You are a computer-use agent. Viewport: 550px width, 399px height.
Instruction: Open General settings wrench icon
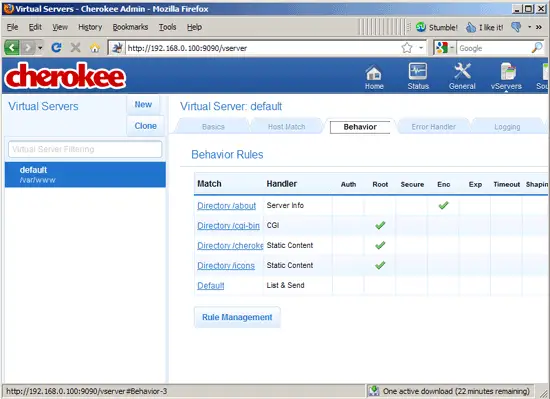(462, 71)
